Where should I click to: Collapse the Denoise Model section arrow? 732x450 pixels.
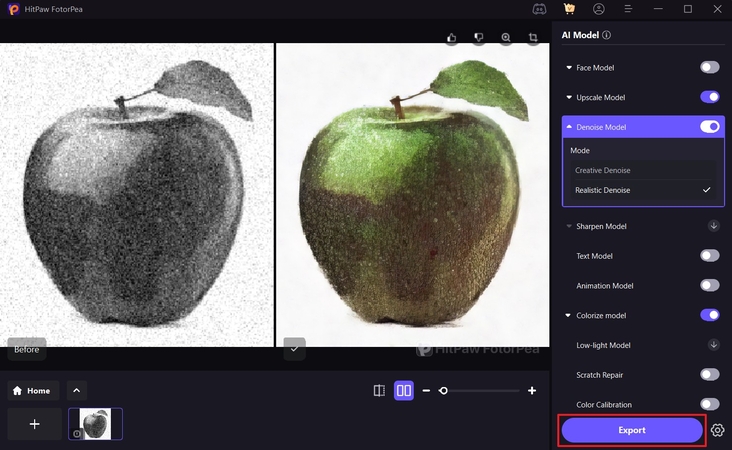tap(569, 127)
